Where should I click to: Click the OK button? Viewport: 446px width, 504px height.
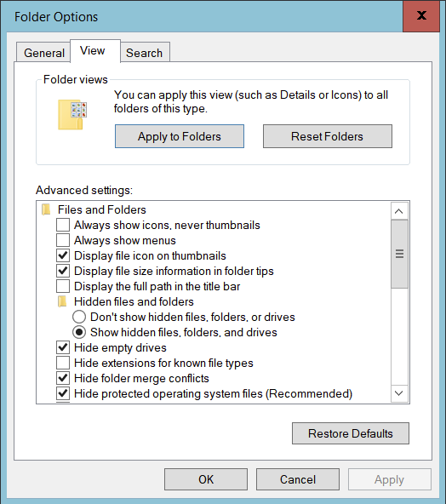(206, 479)
